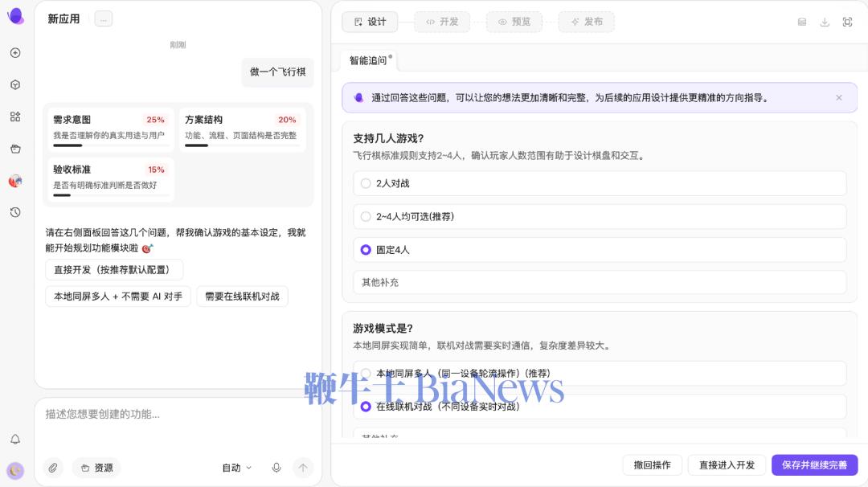Open the 验收标准 15% progress card
Screen dimensions: 868x487
109,179
